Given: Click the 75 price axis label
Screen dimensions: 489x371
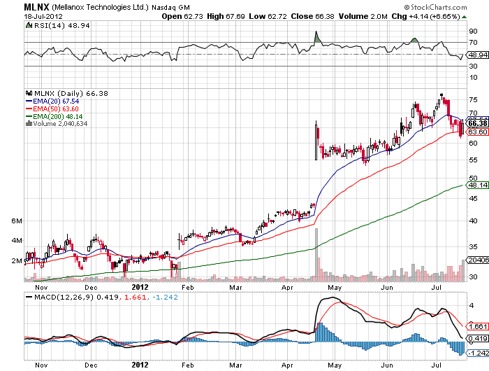Looking at the screenshot, I should click(x=473, y=100).
